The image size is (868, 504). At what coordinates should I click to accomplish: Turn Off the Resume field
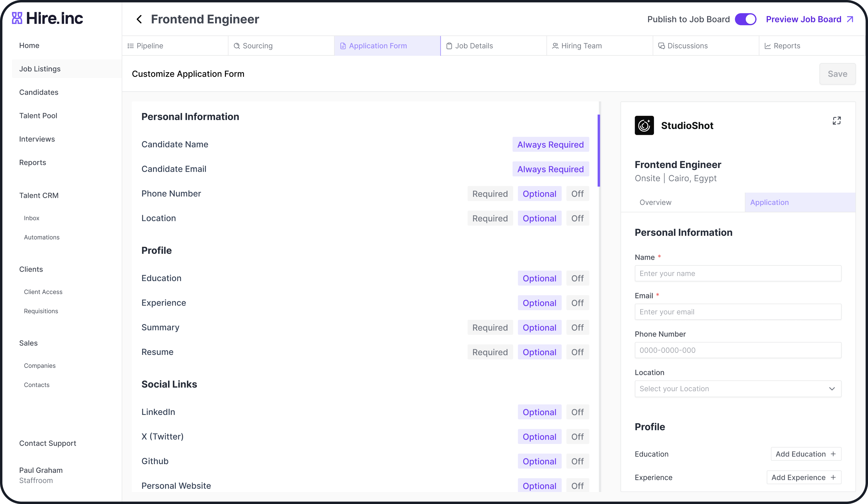pyautogui.click(x=577, y=352)
